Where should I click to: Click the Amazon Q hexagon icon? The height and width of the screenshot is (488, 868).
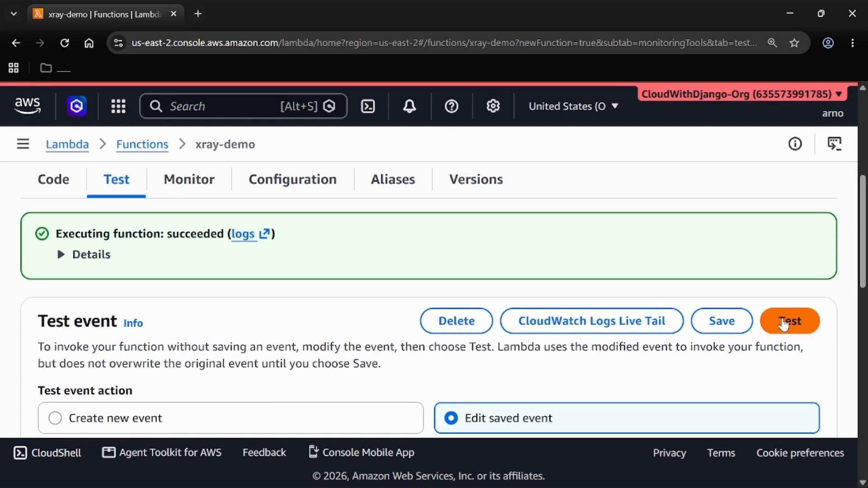click(76, 106)
